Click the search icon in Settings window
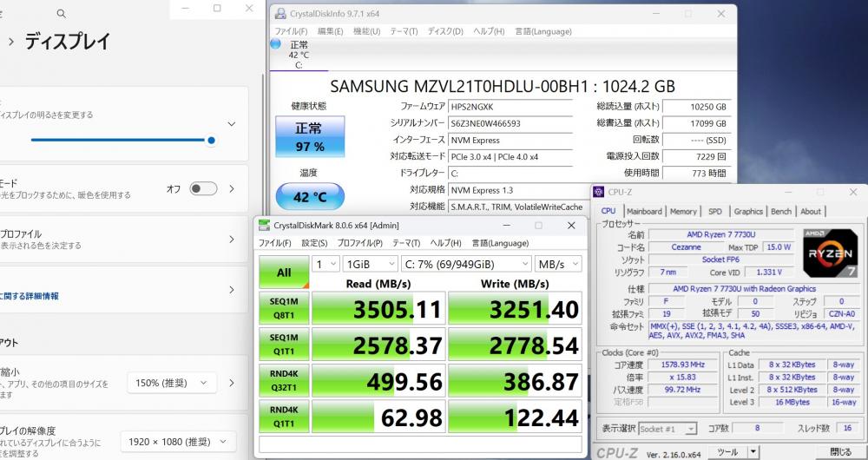 click(x=62, y=14)
